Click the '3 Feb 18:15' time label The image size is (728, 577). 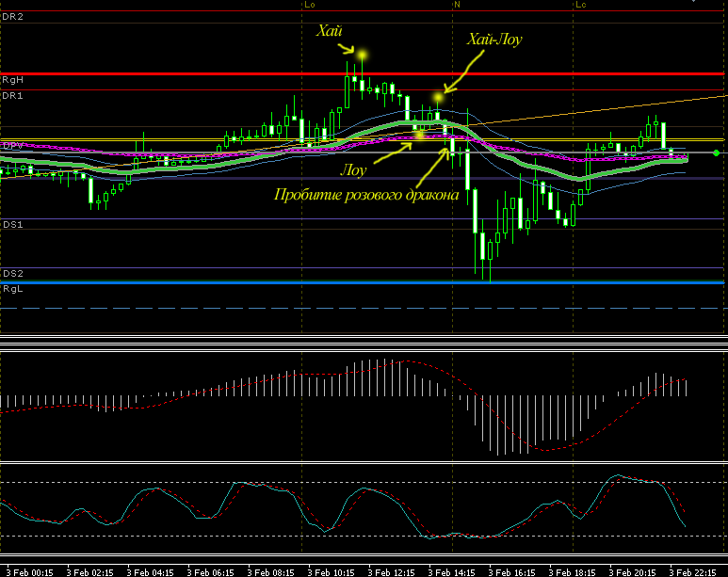pos(572,572)
